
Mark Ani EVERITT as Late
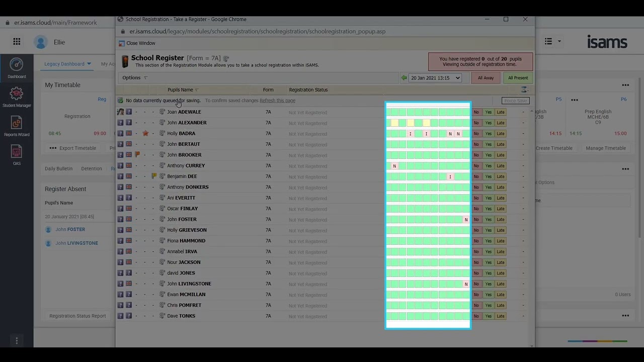[501, 198]
